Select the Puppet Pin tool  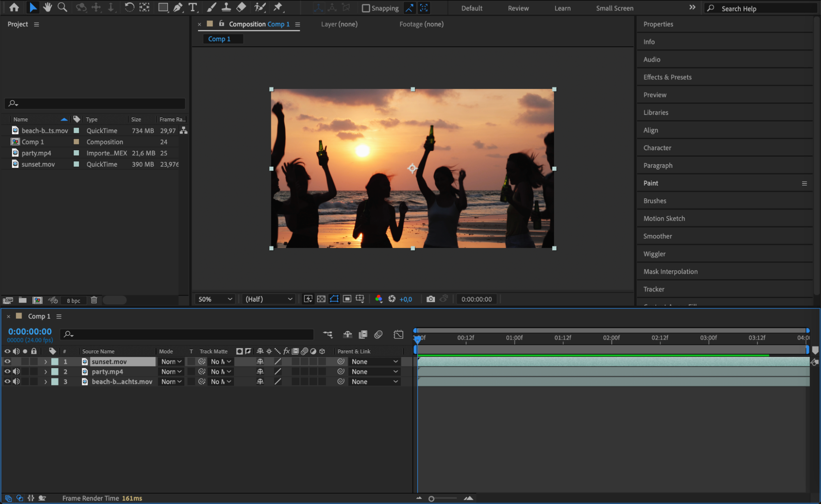coord(278,7)
